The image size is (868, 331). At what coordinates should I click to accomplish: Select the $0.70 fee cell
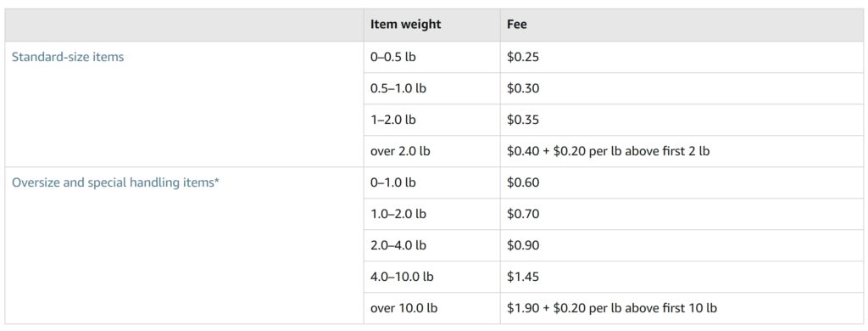click(682, 214)
